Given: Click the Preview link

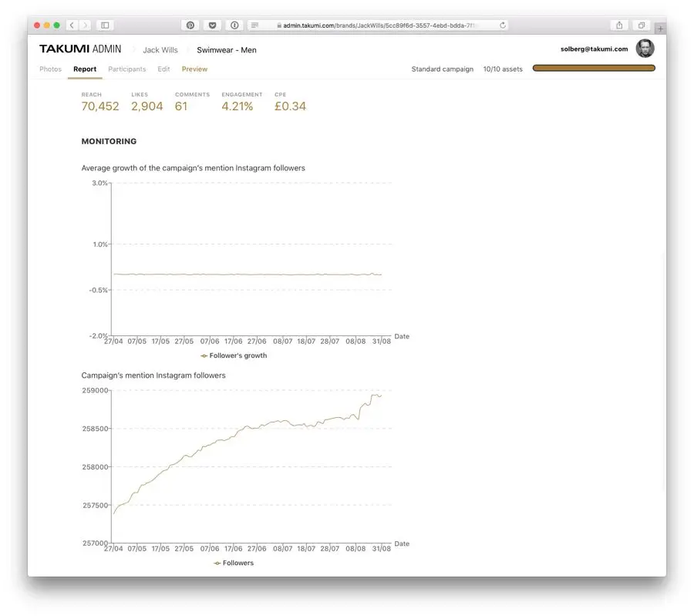Looking at the screenshot, I should click(194, 69).
